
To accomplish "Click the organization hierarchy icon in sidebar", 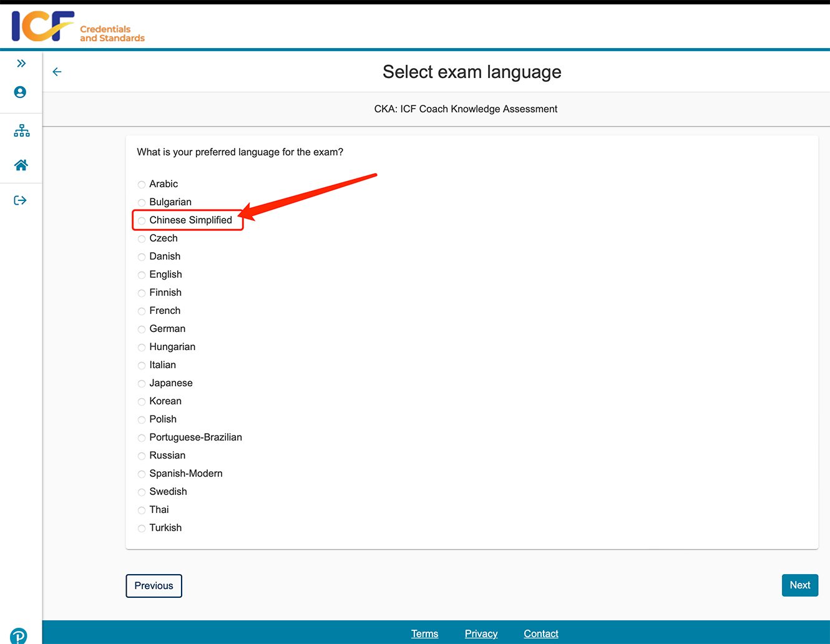I will (x=21, y=130).
